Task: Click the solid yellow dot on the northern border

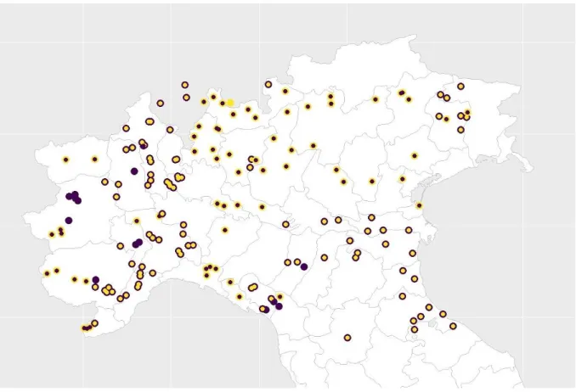Action: coord(230,103)
